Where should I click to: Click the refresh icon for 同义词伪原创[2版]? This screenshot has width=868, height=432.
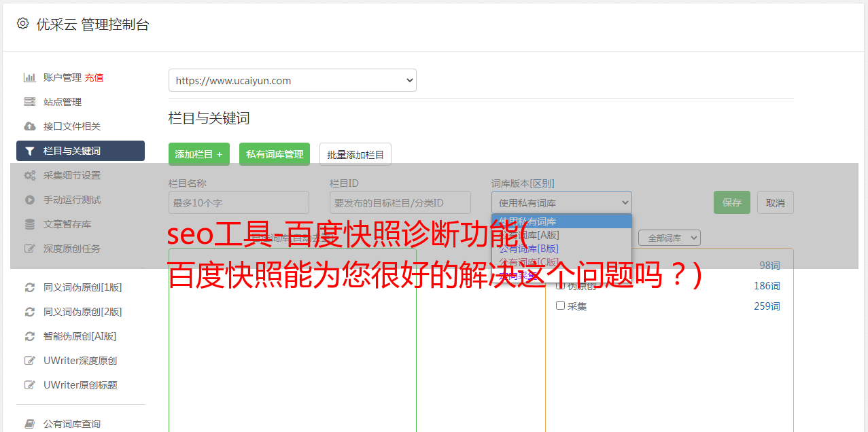(x=30, y=312)
